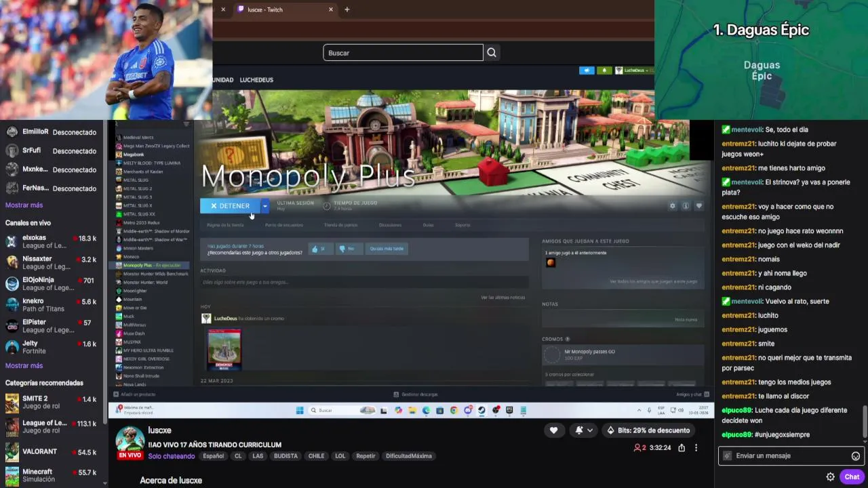
Task: Open VALORANT recommended category
Action: pyautogui.click(x=52, y=452)
